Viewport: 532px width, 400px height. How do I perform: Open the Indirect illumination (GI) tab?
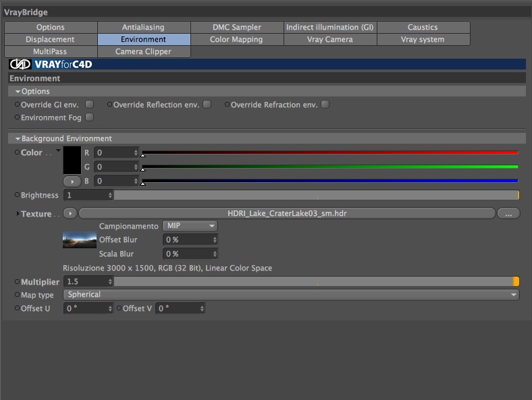click(329, 27)
